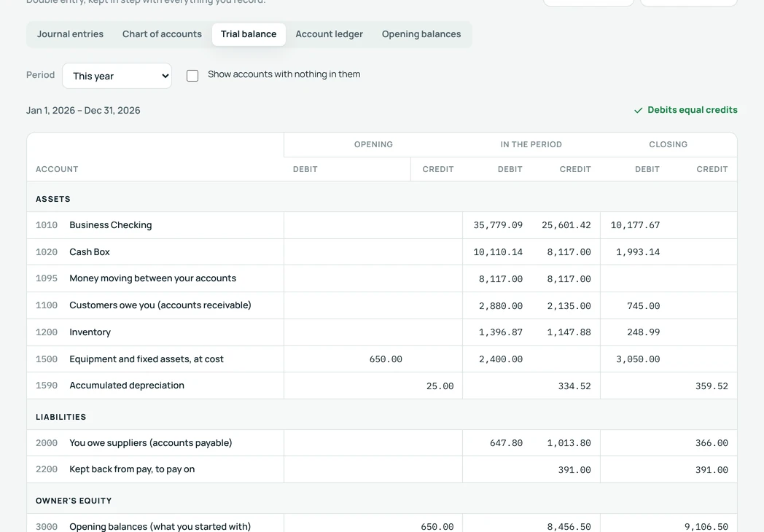The width and height of the screenshot is (764, 532).
Task: Click Opening balances closing credit 9,106.50
Action: click(x=706, y=527)
